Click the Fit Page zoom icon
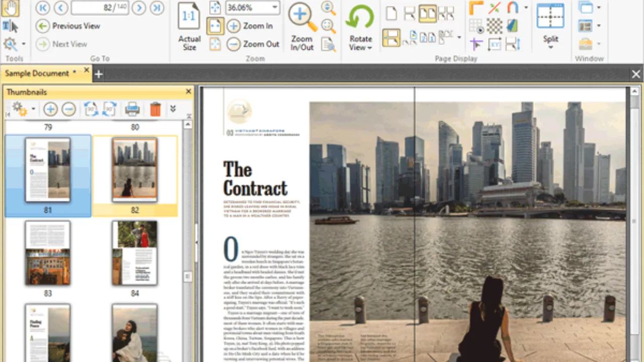Screen dimensions: 644x362 pyautogui.click(x=215, y=8)
